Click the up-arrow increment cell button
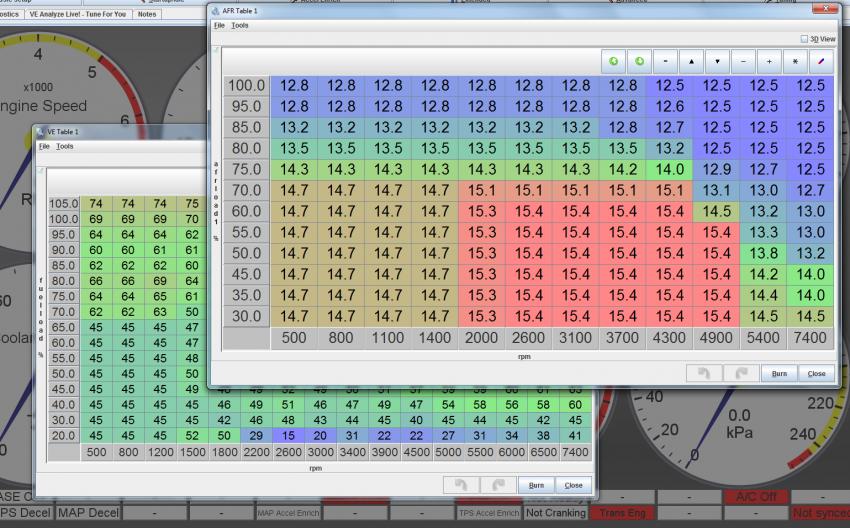 (x=692, y=61)
